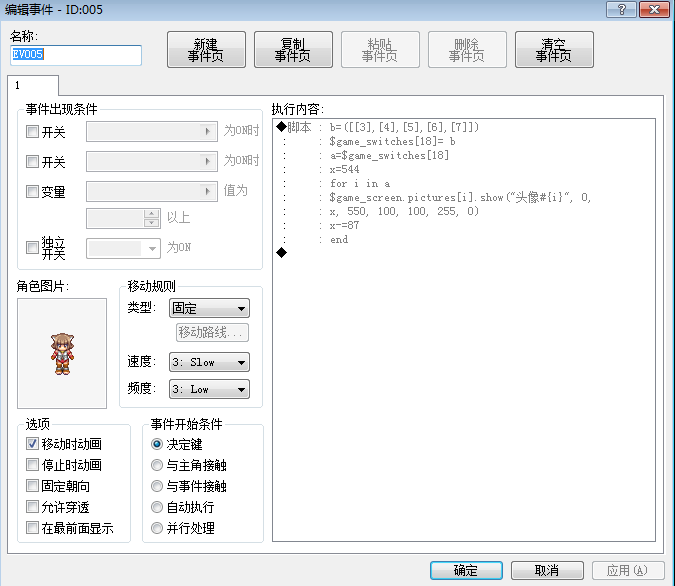Viewport: 675px width, 586px height.
Task: Select script line a=$game_switches[18]
Action: (389, 155)
